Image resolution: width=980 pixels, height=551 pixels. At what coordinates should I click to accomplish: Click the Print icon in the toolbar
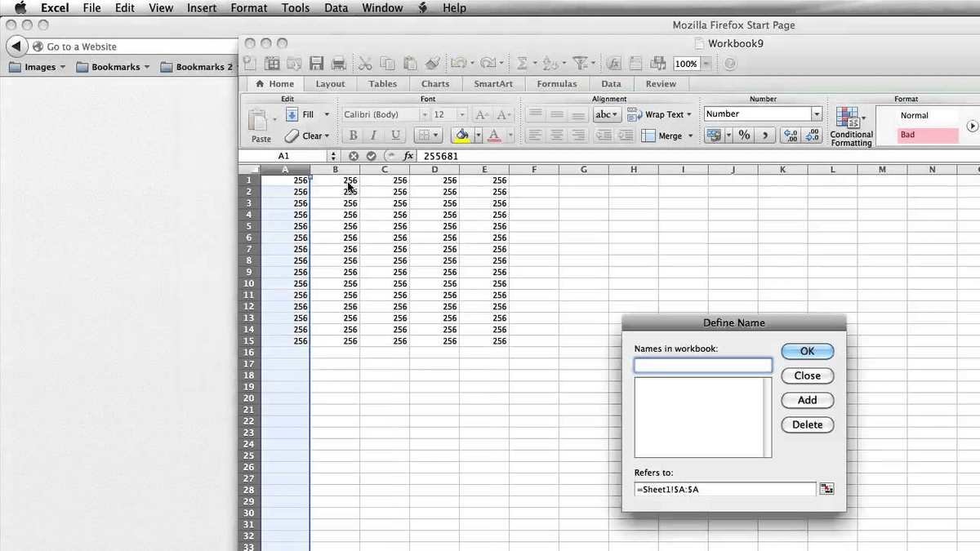click(x=338, y=64)
